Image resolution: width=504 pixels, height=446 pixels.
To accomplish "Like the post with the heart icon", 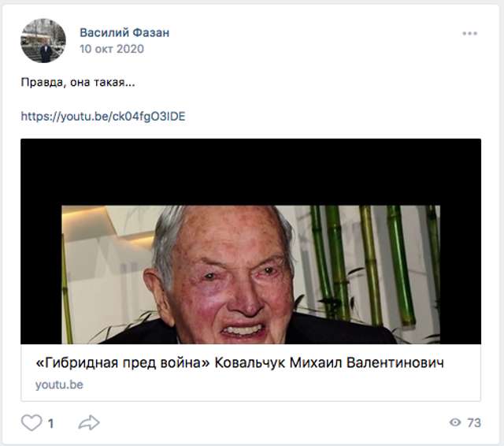I will (x=31, y=422).
